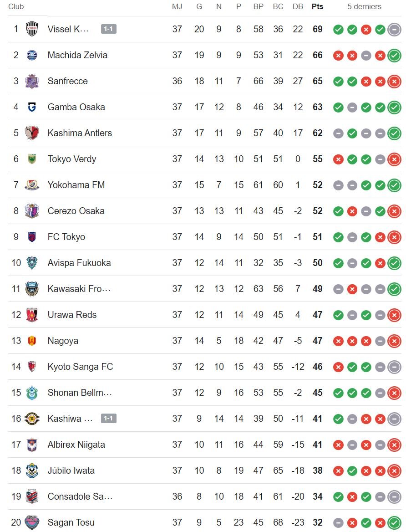Click Nagoya's circled latest loss icon
This screenshot has width=406, height=532.
pyautogui.click(x=394, y=341)
